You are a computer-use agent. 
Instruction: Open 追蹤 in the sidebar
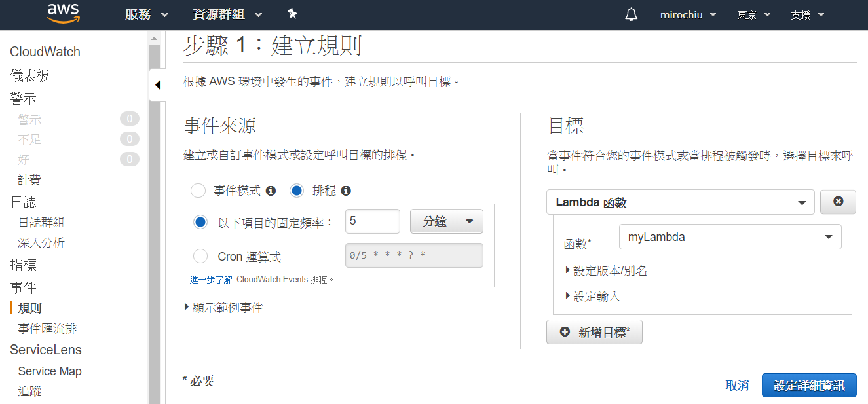[x=29, y=392]
